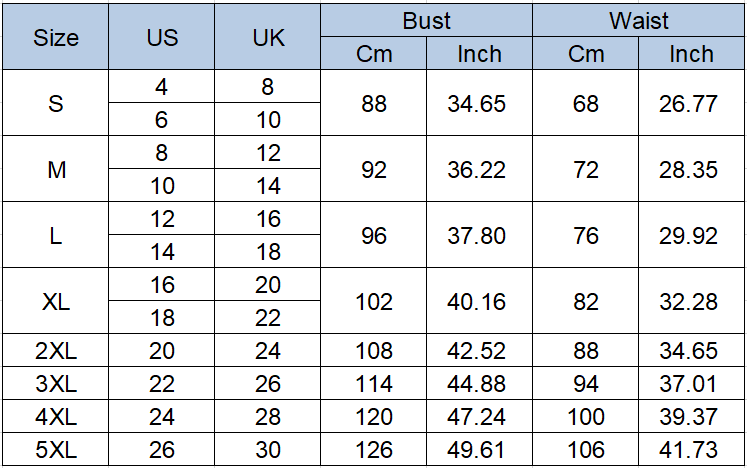Select bust cm value 92 for M

pos(374,169)
